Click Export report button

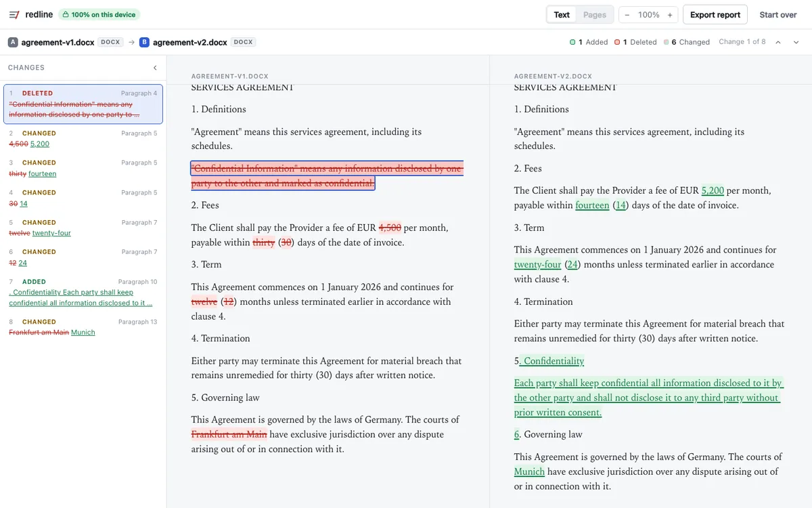point(715,14)
